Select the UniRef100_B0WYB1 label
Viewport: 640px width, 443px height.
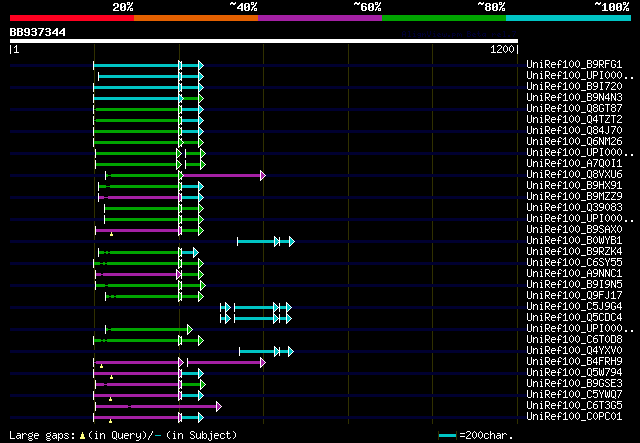574,240
